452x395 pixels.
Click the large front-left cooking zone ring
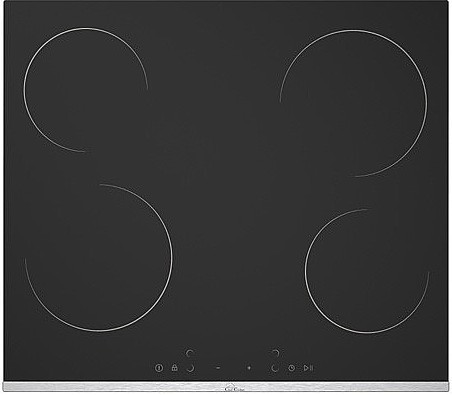click(x=99, y=258)
